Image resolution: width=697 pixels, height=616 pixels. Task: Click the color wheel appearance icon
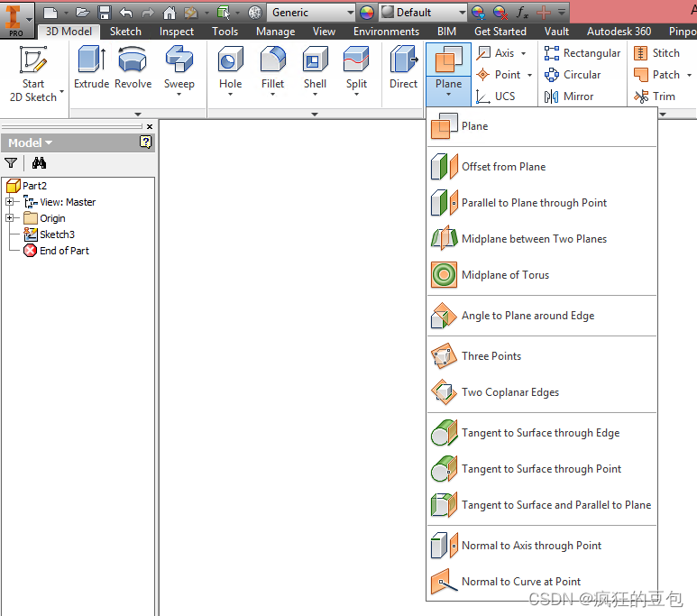(x=366, y=13)
